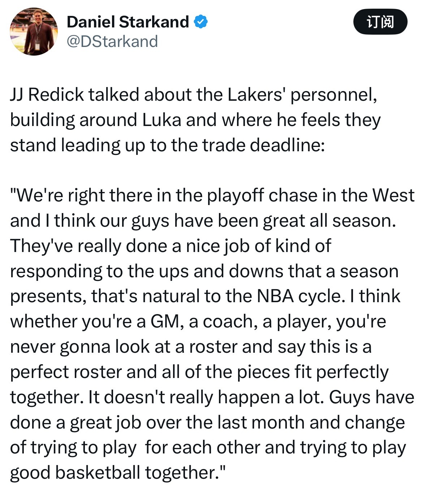Click the word "West" in the quote
Image resolution: width=426 pixels, height=504 pixels.
[x=393, y=195]
